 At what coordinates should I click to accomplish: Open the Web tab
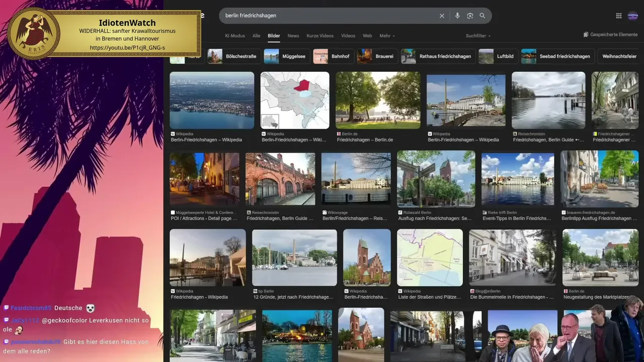click(x=367, y=36)
